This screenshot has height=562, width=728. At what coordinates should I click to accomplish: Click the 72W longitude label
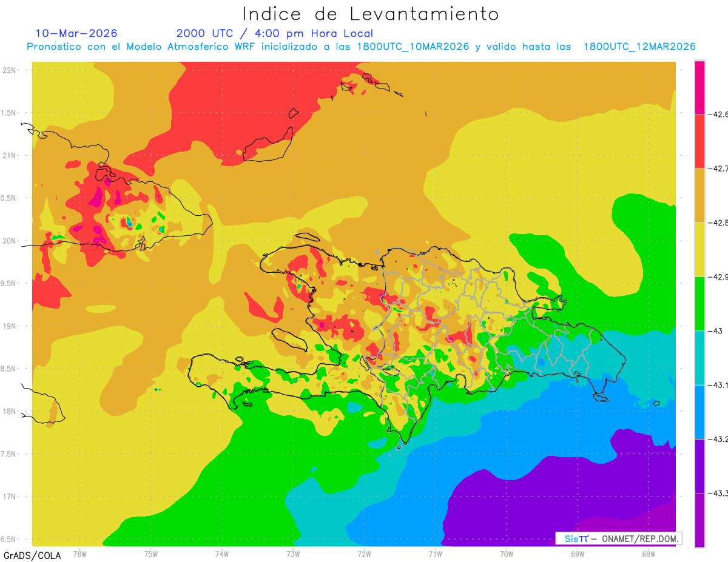point(364,554)
